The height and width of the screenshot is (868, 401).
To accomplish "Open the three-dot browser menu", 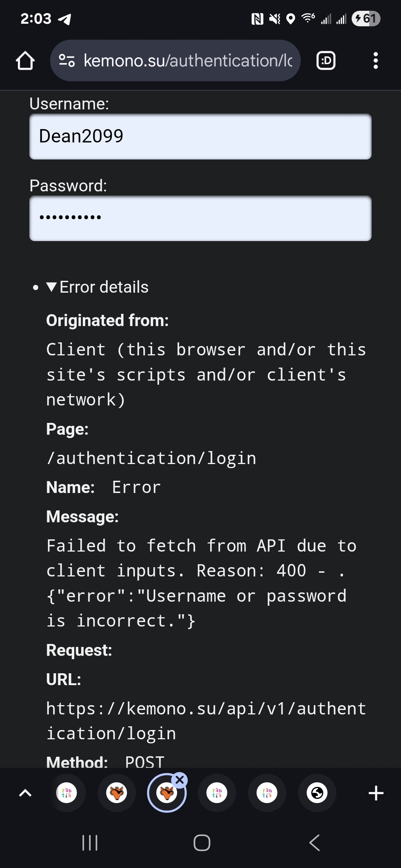I will coord(376,60).
